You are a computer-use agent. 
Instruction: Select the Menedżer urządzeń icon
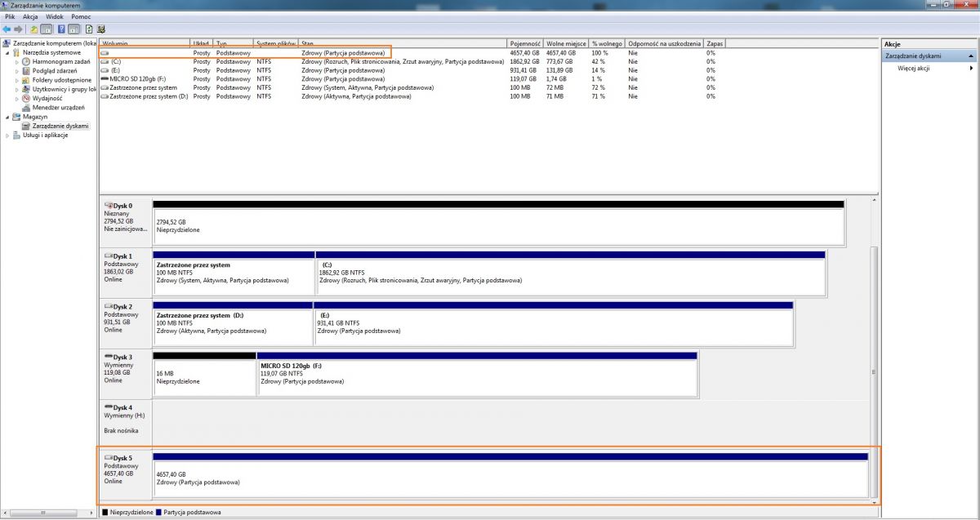tap(27, 107)
